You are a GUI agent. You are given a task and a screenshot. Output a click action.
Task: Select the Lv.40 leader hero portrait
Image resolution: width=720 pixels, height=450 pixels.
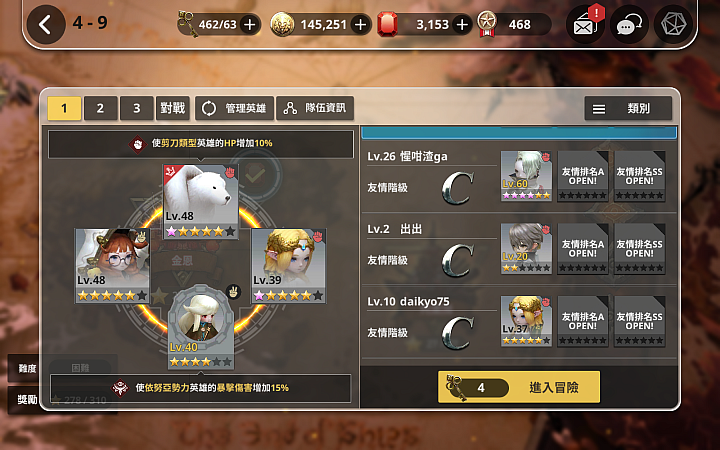point(201,327)
